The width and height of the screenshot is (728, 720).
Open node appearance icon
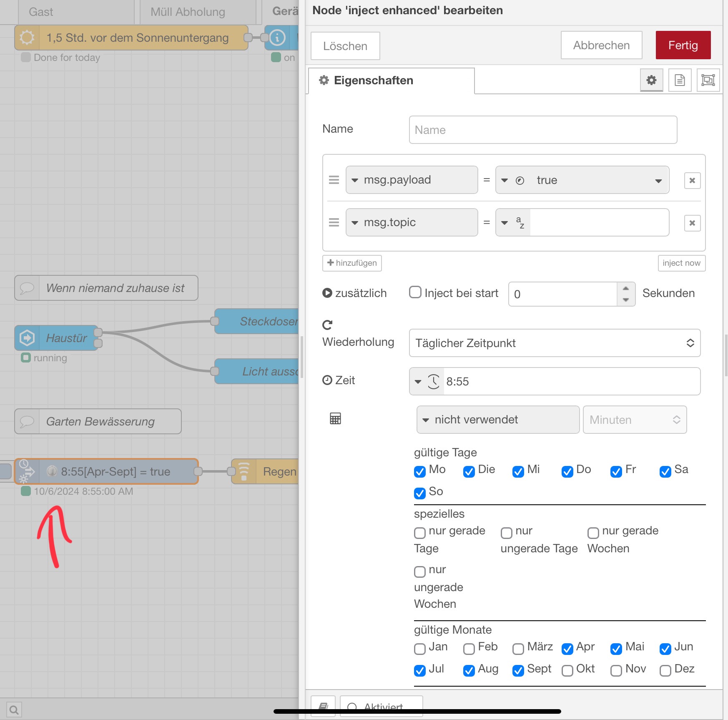pyautogui.click(x=708, y=80)
